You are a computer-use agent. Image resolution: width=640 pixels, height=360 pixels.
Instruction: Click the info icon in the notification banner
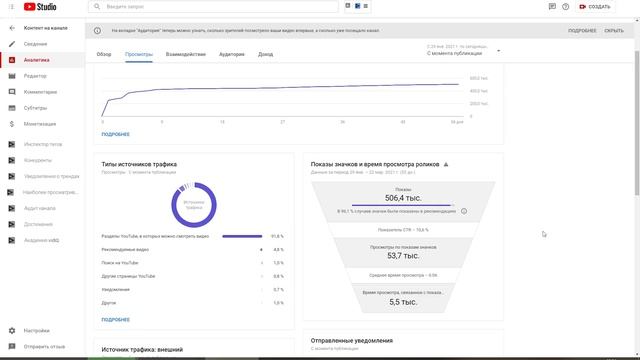(x=97, y=31)
